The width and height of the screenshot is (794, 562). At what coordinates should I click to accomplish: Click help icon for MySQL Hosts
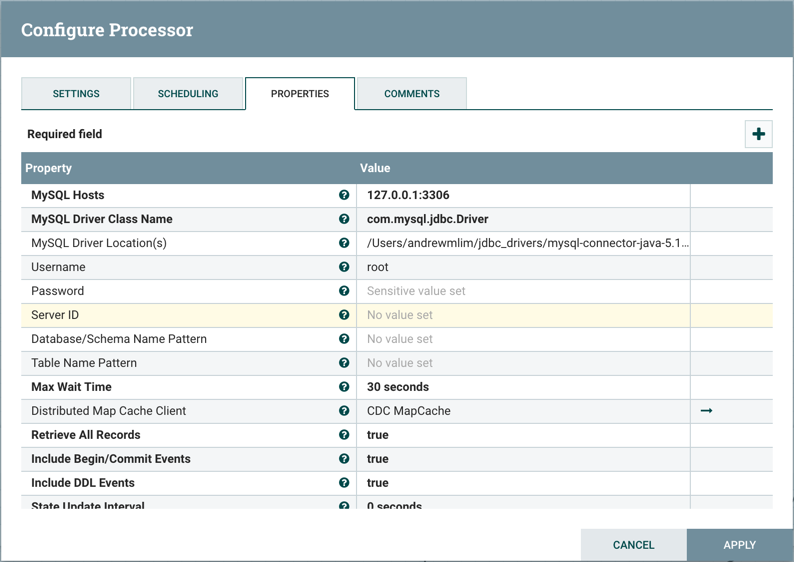(344, 195)
